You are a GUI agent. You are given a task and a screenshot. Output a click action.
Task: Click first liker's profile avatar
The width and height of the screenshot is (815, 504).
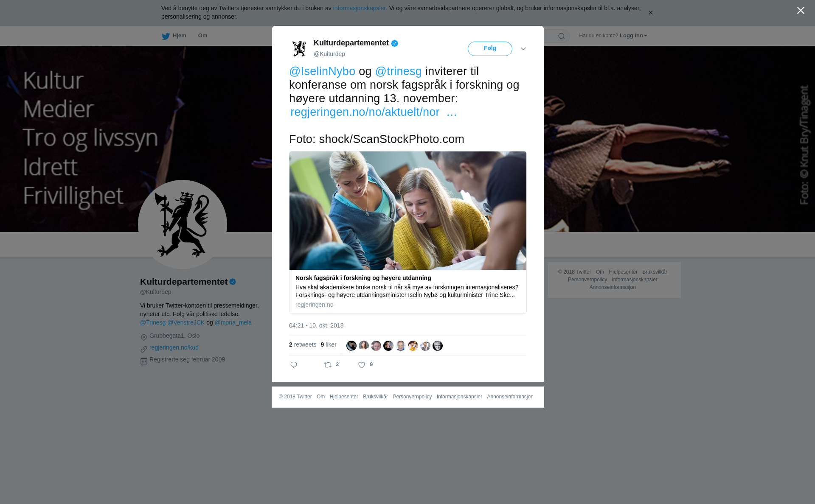pyautogui.click(x=351, y=346)
